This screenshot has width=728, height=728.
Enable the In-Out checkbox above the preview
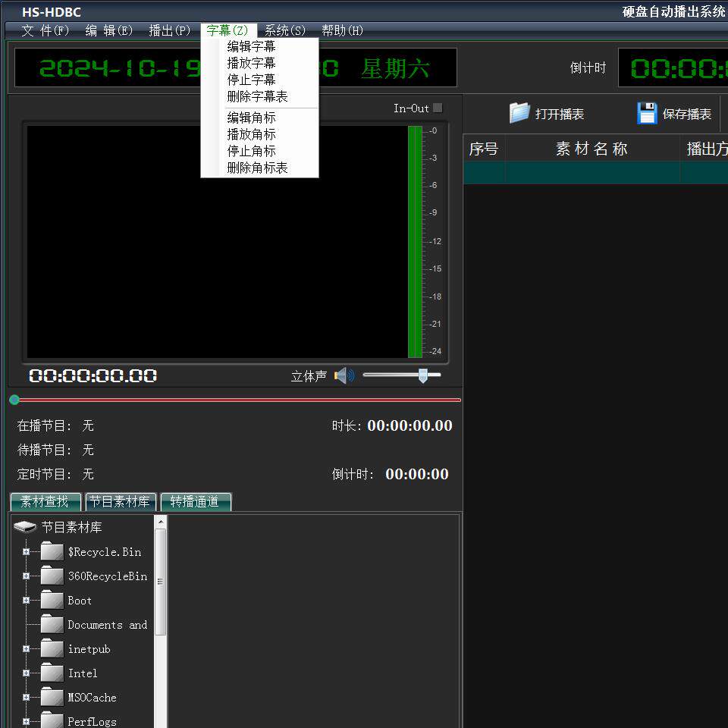pos(438,108)
